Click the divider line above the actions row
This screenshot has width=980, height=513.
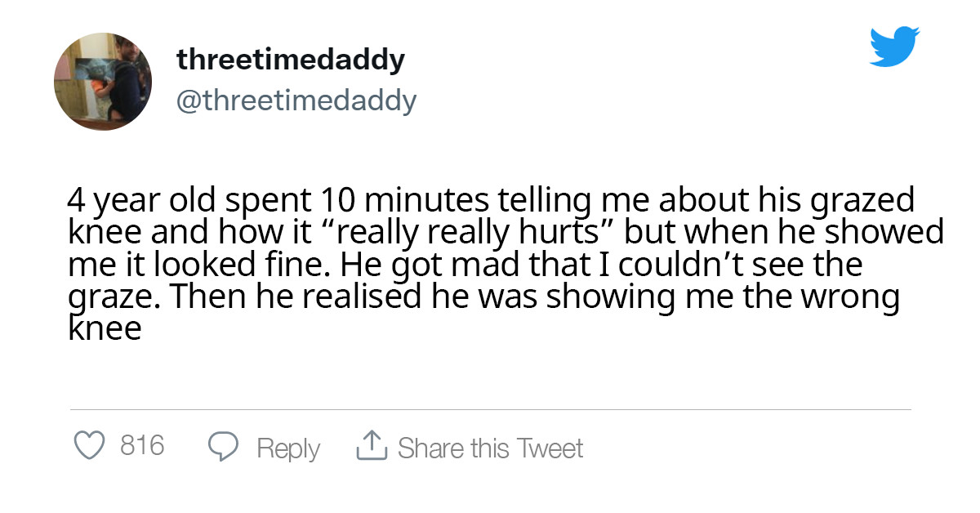pos(490,407)
